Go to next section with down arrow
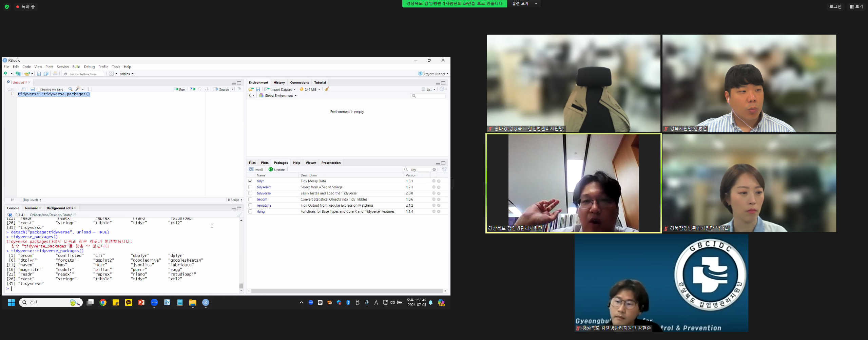 click(x=207, y=89)
